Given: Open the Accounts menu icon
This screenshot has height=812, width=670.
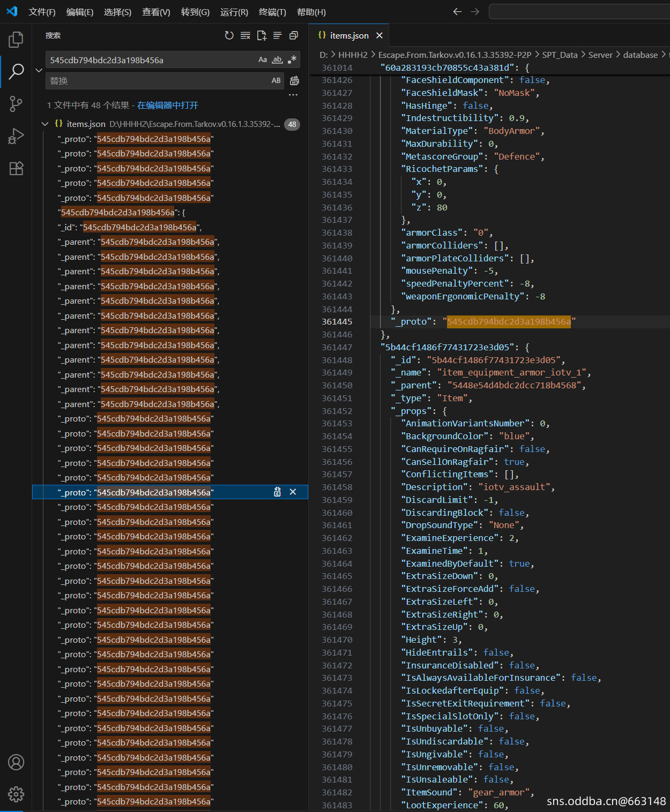Looking at the screenshot, I should pos(16,762).
